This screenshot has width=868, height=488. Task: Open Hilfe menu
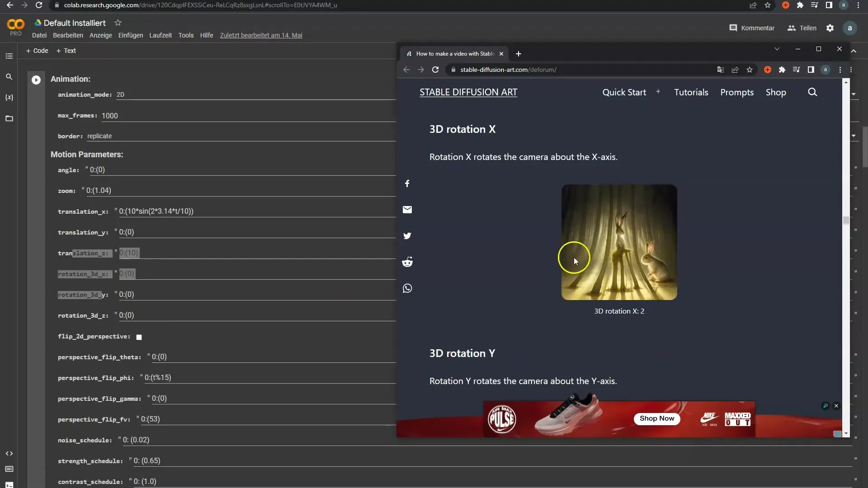207,35
